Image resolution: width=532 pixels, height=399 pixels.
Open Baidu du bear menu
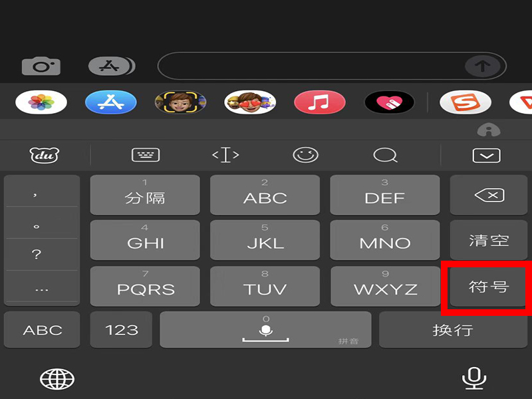pos(45,156)
